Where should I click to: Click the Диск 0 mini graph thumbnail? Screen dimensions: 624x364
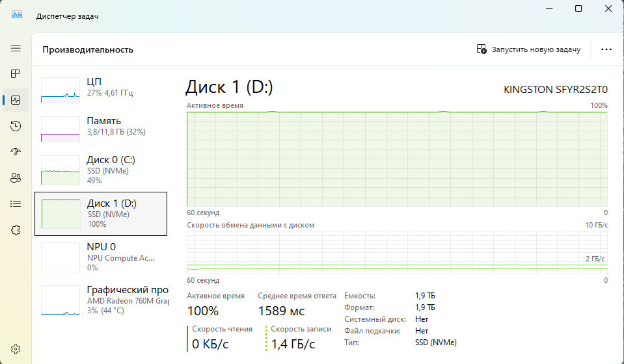click(x=61, y=170)
